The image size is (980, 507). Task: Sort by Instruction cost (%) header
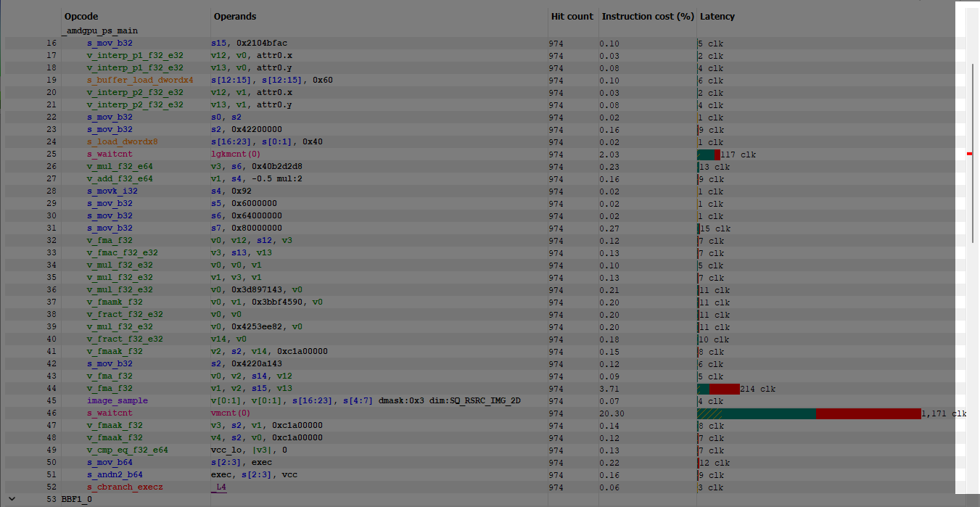(x=648, y=16)
